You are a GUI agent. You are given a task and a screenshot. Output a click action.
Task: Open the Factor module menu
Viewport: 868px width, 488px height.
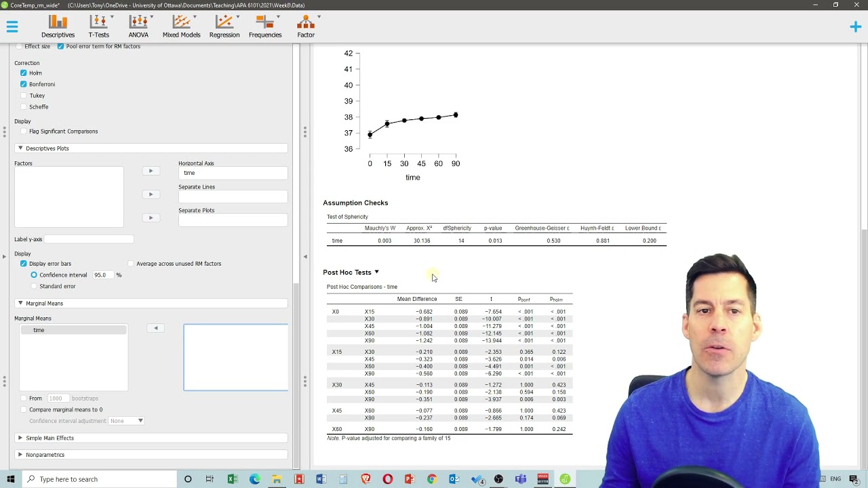tap(306, 26)
